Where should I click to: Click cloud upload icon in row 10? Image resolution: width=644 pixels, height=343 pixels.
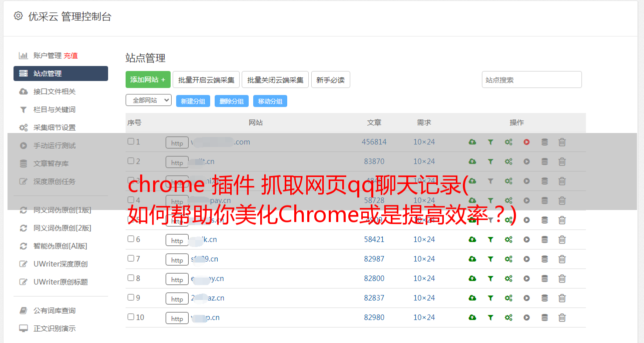[x=472, y=317]
